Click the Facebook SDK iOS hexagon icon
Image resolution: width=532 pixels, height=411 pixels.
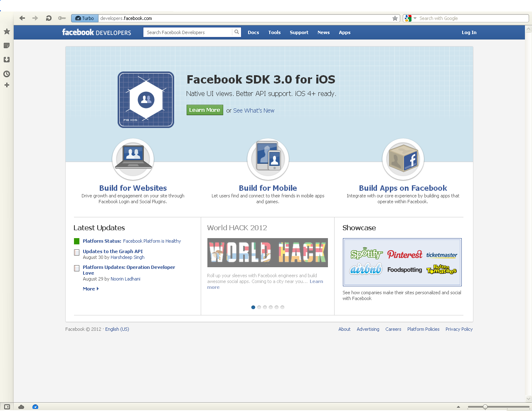tap(146, 100)
